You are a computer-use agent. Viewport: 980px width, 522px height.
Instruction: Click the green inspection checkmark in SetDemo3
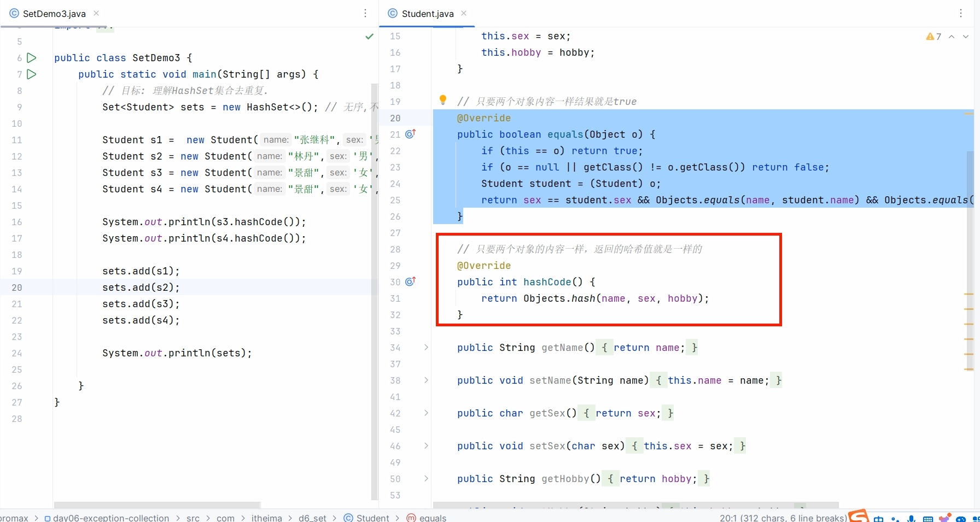pos(370,36)
